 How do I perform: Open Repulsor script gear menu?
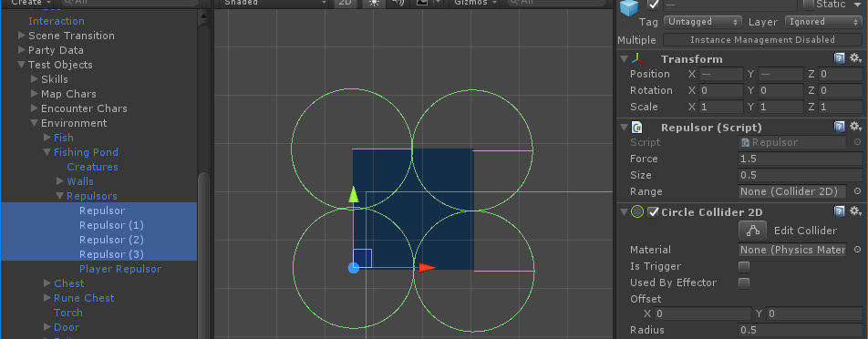pos(855,127)
